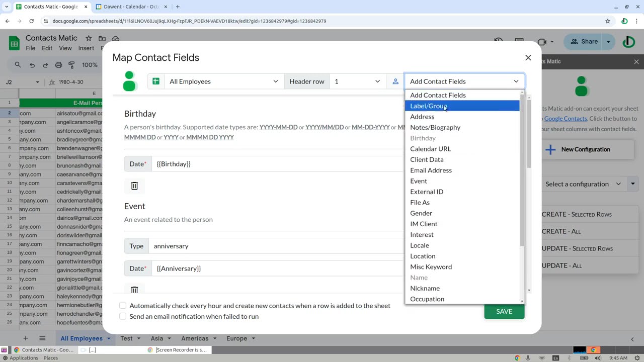The width and height of the screenshot is (644, 362).
Task: Click the field list vertical scrollbar
Action: [522, 197]
